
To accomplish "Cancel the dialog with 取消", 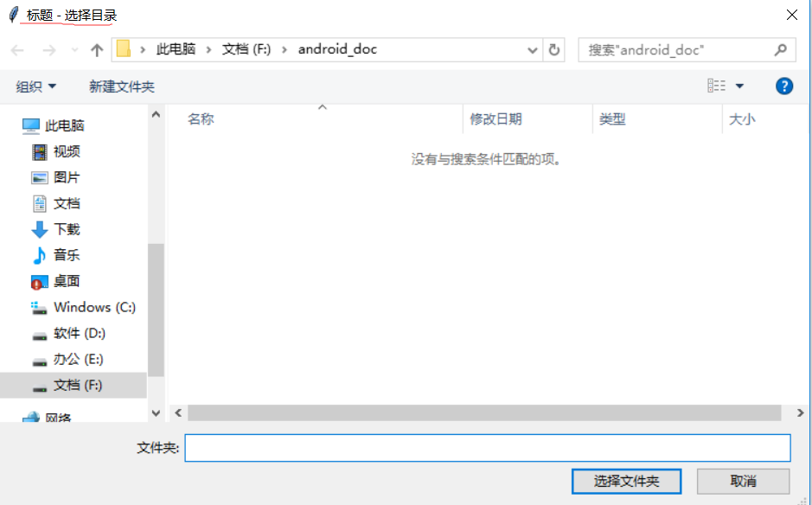I will point(743,481).
